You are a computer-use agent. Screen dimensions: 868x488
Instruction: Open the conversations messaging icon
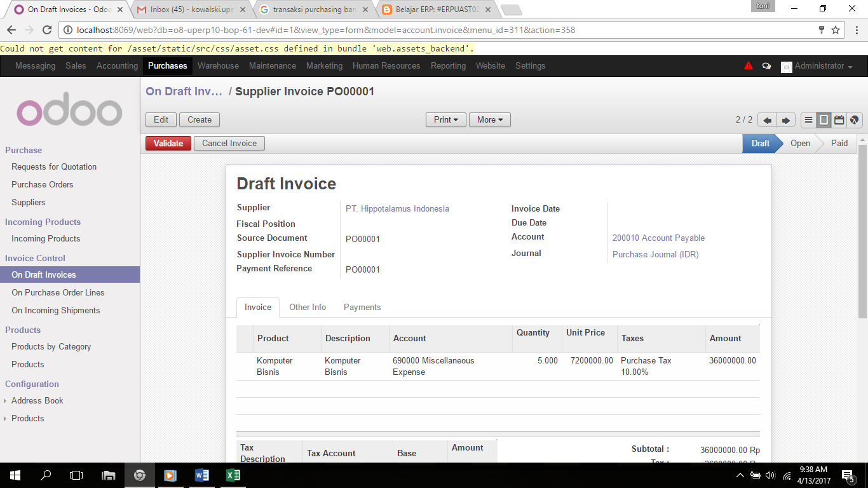pyautogui.click(x=766, y=65)
